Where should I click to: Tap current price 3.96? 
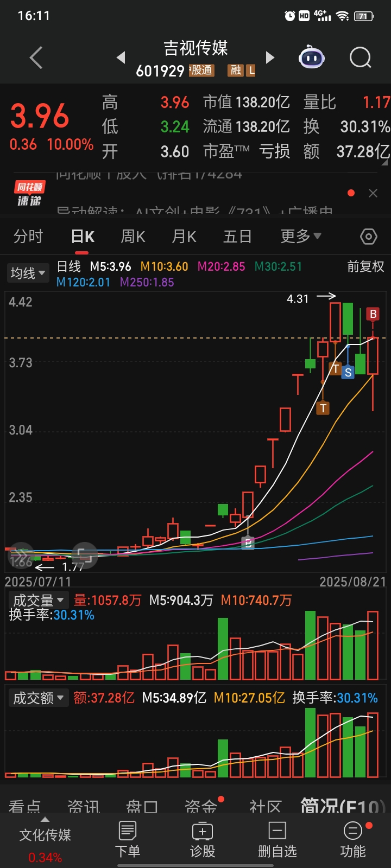tap(40, 116)
